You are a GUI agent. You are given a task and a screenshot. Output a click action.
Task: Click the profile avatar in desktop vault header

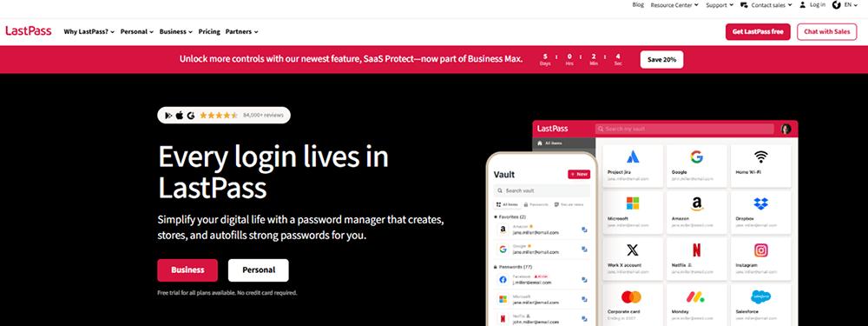[x=786, y=129]
